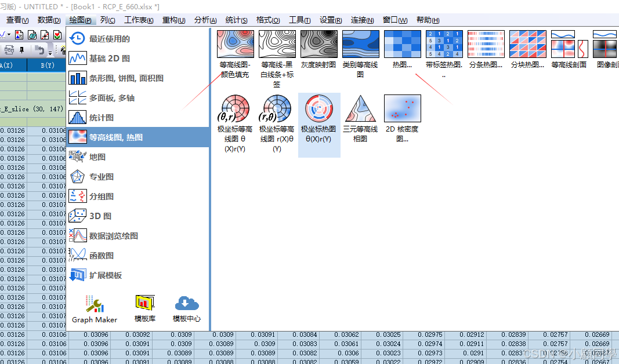Select the color-filled contour plot icon
Screen dimensions: 619x364
tap(236, 45)
